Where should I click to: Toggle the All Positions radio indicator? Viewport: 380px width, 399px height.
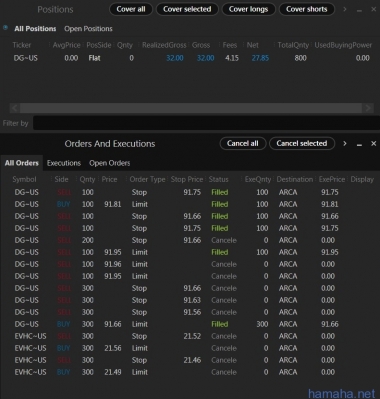(6, 27)
